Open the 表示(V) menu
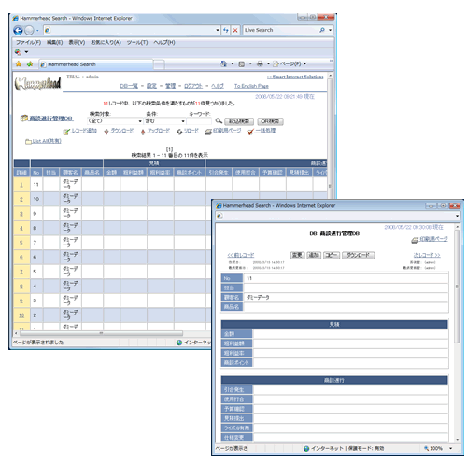The image size is (467, 476). pyautogui.click(x=77, y=42)
